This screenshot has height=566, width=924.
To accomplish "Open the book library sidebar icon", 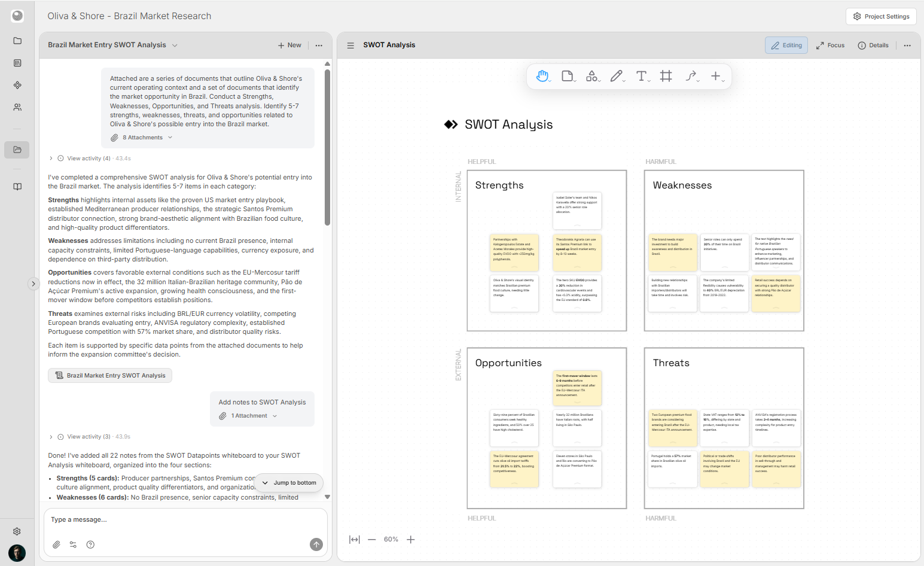I will point(17,187).
